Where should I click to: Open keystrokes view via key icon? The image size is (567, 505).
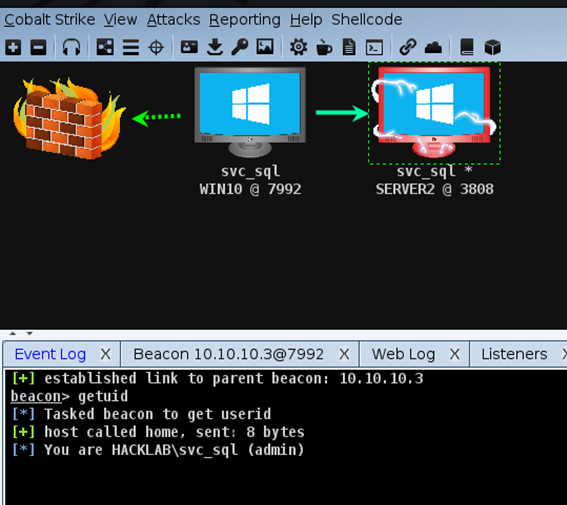click(239, 47)
